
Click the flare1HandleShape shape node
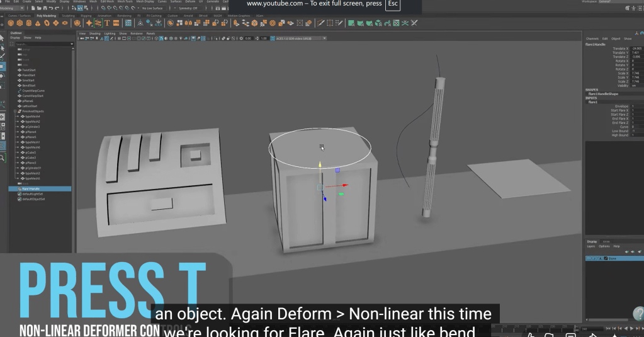pos(603,94)
